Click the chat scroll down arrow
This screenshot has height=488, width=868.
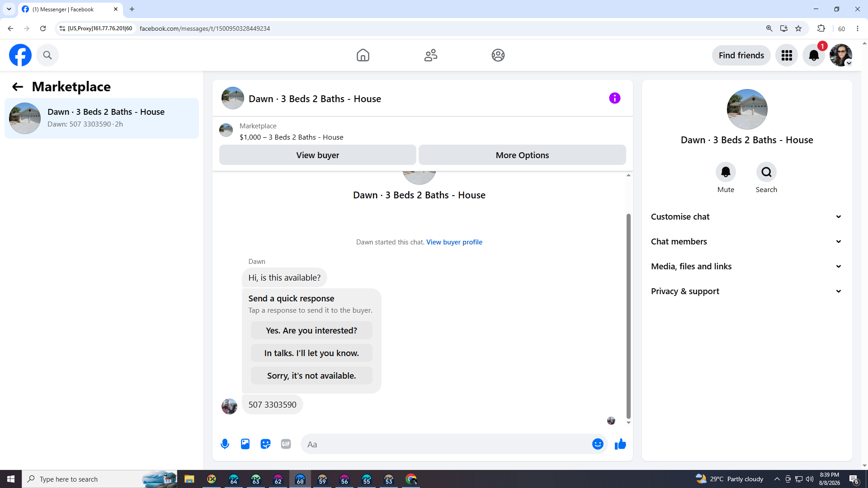628,423
